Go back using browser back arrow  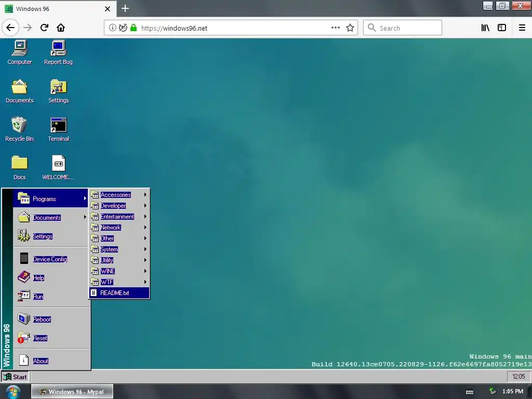pos(10,28)
